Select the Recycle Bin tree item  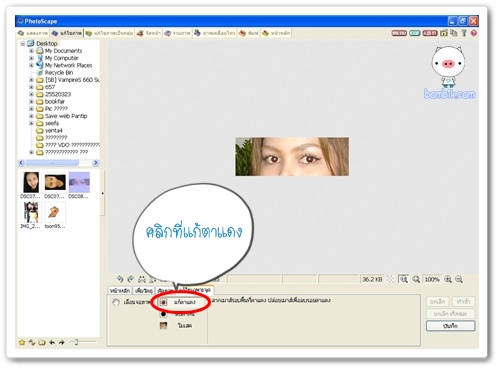[59, 73]
